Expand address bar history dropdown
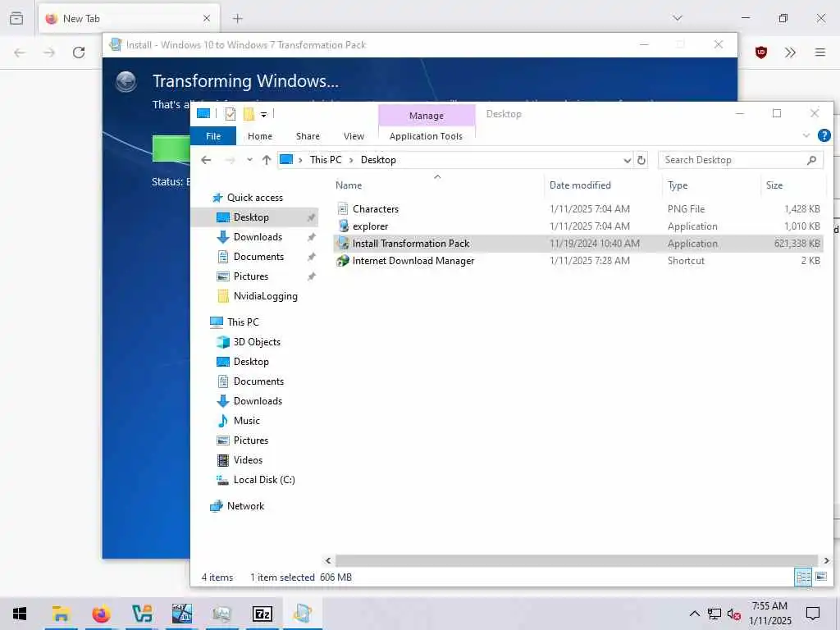The width and height of the screenshot is (840, 630). [x=627, y=160]
